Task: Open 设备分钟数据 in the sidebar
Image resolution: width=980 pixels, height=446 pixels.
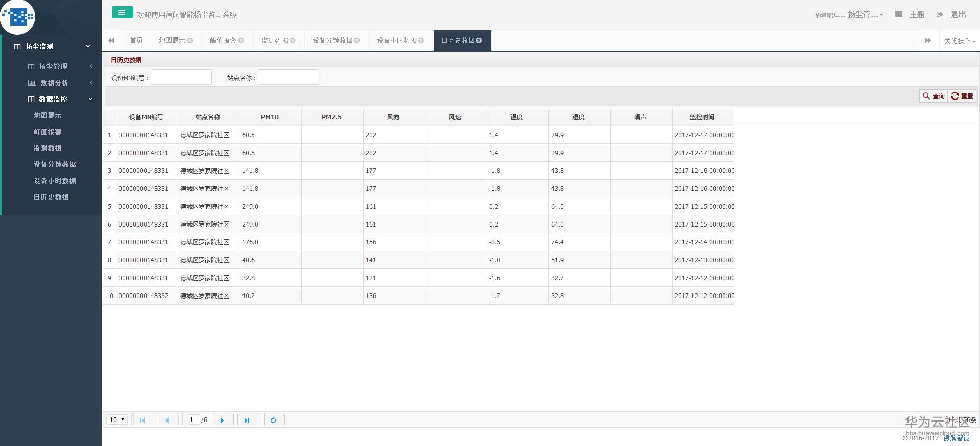Action: [55, 164]
